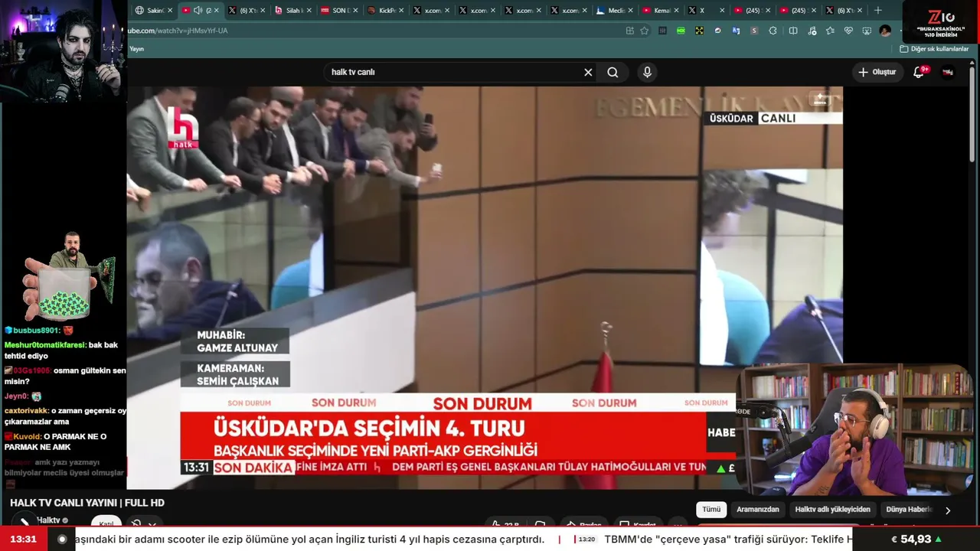This screenshot has width=980, height=551.
Task: Select the Aramanızdan filter chip
Action: coord(758,510)
